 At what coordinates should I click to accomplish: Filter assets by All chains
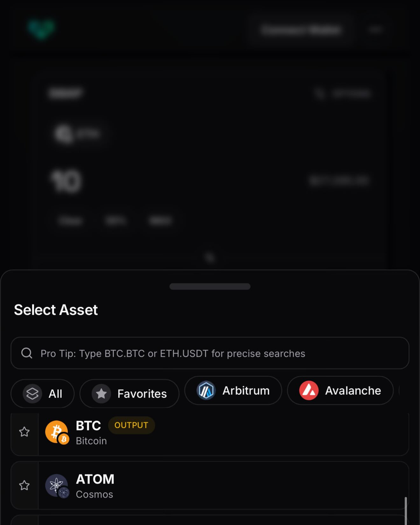coord(43,394)
